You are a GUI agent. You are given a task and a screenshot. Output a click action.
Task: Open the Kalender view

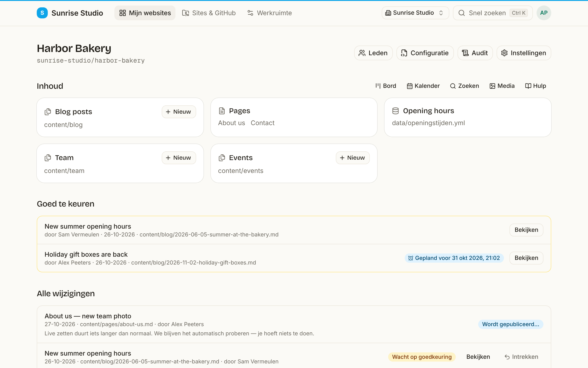(423, 86)
